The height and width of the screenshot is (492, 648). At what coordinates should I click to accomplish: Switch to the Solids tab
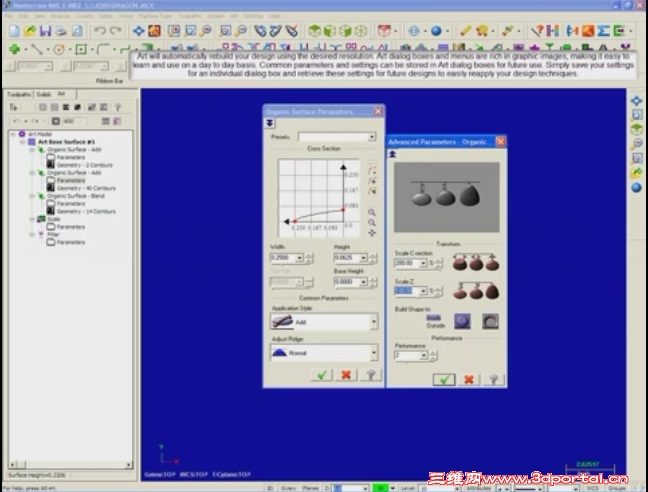[43, 94]
